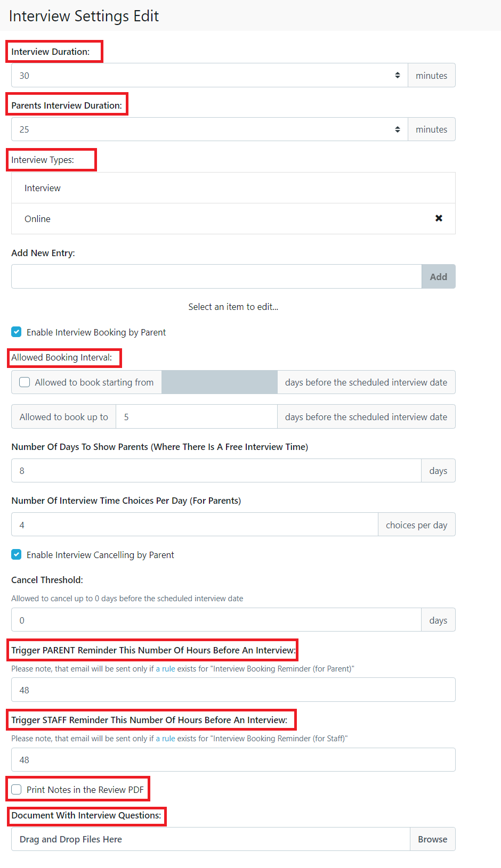
Task: Enable Print Notes in the Review PDF
Action: click(x=17, y=790)
